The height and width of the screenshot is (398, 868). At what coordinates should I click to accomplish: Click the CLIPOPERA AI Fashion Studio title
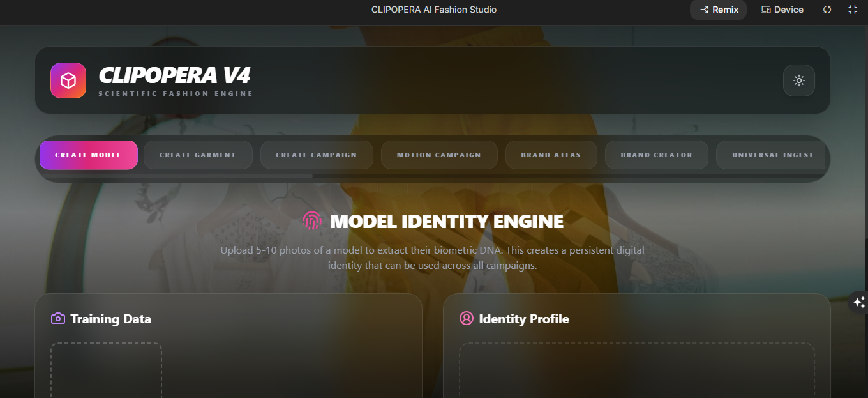434,10
